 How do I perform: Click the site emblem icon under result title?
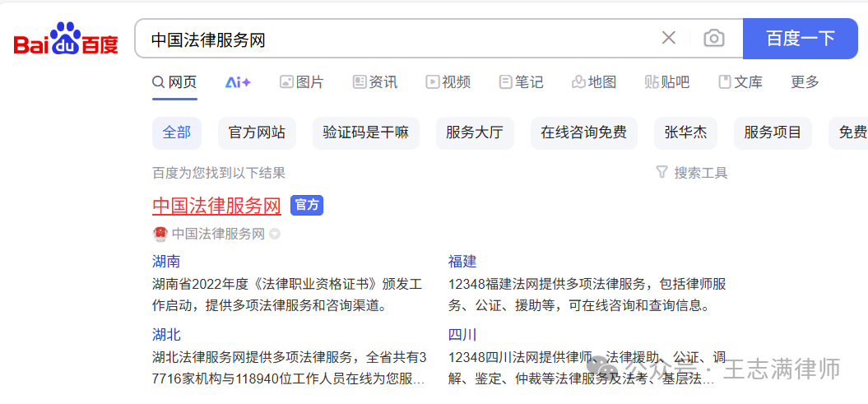pos(160,235)
